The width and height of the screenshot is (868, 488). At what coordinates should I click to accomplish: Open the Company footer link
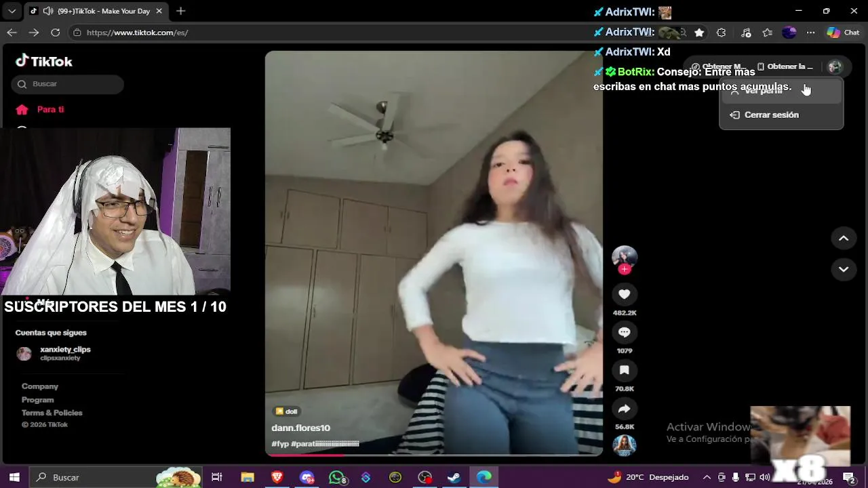point(40,386)
